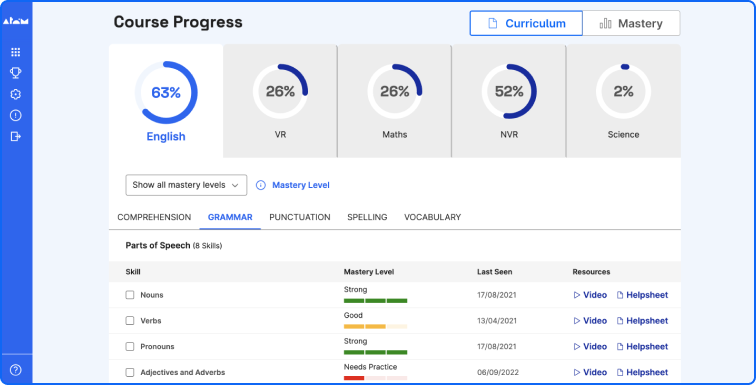Click the Resources column header
This screenshot has height=385, width=756.
[x=591, y=272]
